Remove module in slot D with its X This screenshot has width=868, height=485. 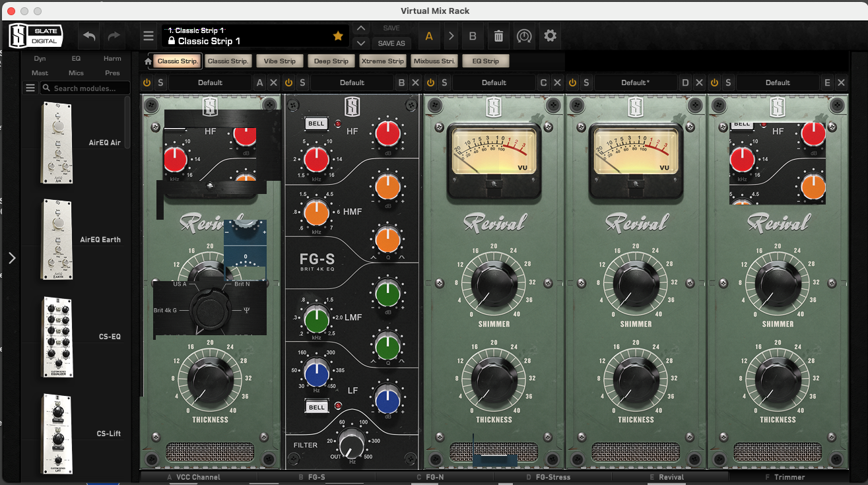699,82
